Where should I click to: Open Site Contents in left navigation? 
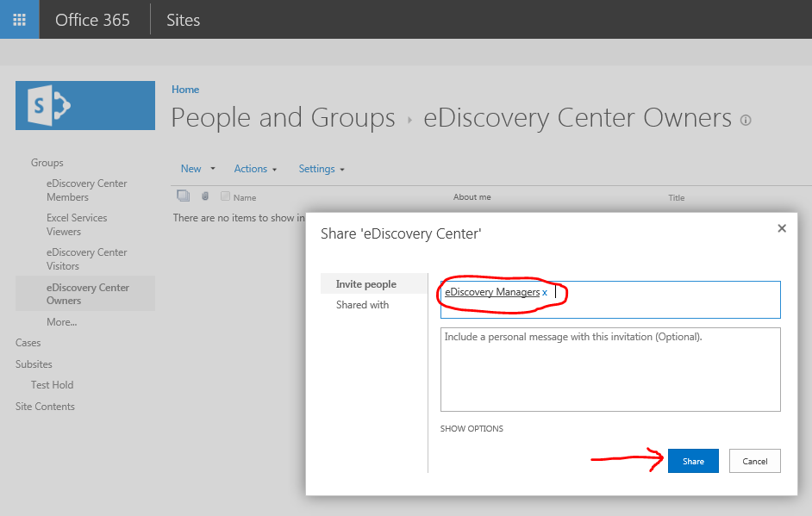tap(45, 407)
